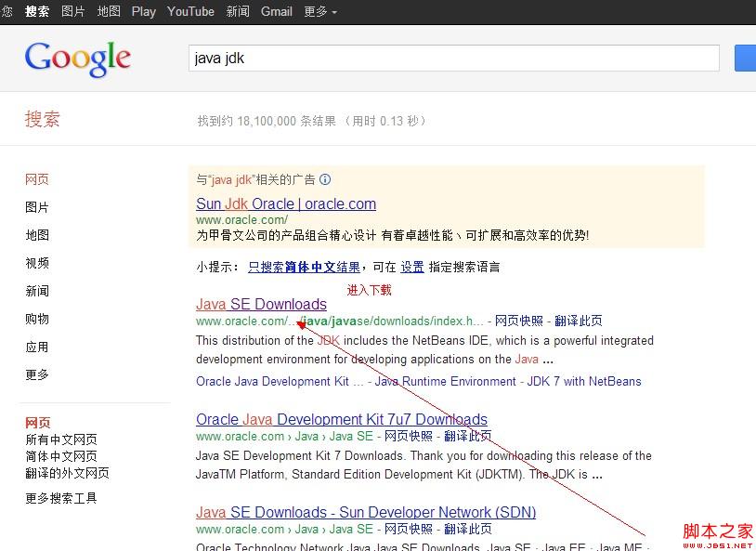Open 网页快照 for Java SE Downloads result
The image size is (756, 551).
tap(519, 321)
